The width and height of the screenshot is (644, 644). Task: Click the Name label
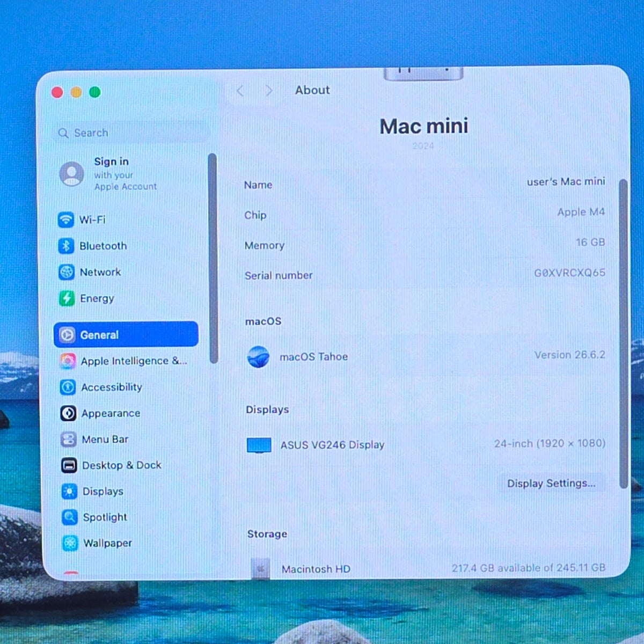258,185
